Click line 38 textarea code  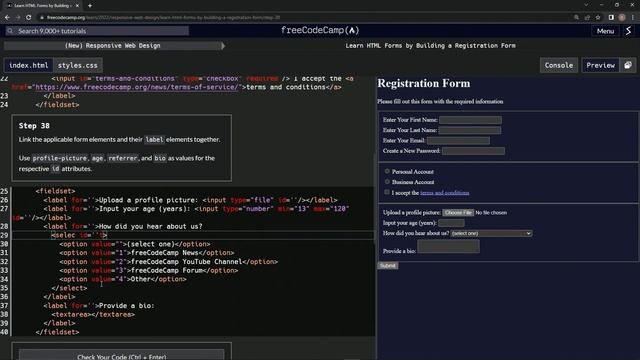tap(93, 314)
